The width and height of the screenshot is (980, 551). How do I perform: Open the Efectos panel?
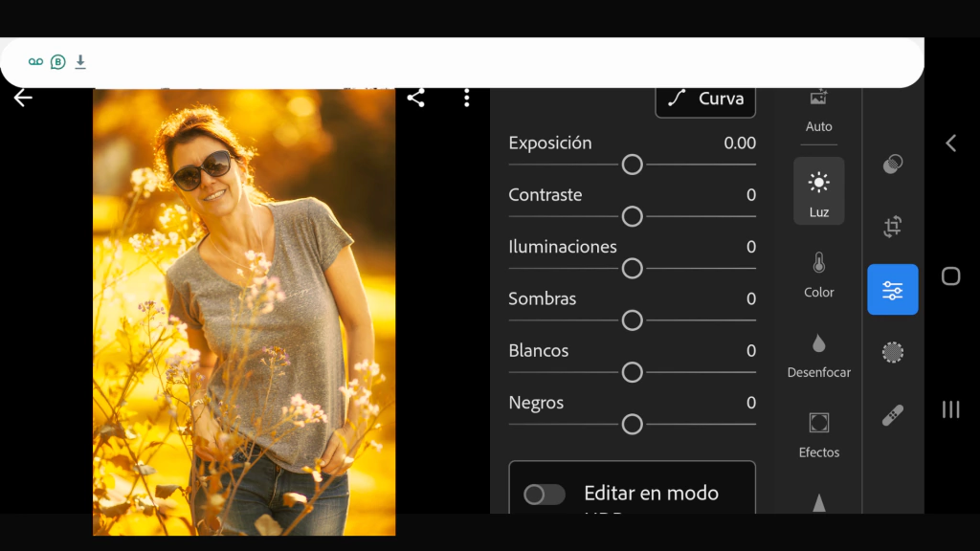[x=818, y=434]
